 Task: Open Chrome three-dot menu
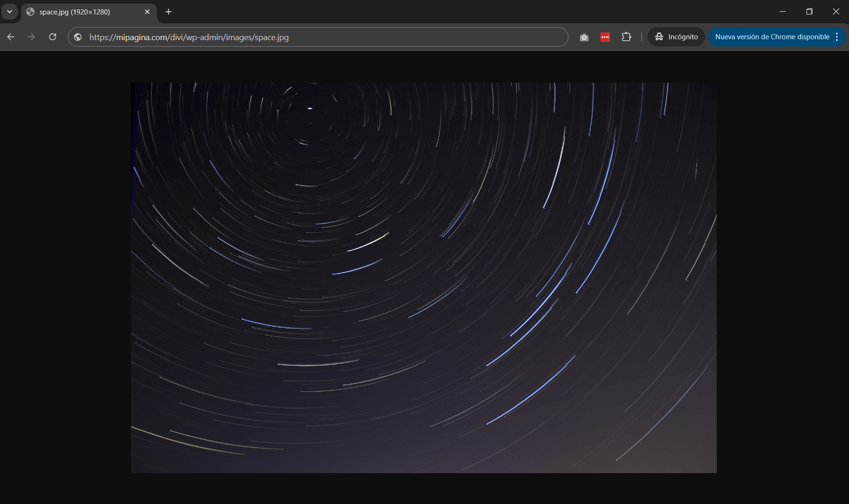click(837, 37)
